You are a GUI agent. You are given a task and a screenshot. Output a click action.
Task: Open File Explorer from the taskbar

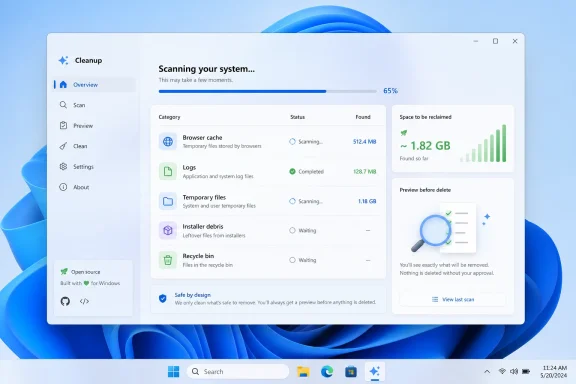[x=303, y=372]
